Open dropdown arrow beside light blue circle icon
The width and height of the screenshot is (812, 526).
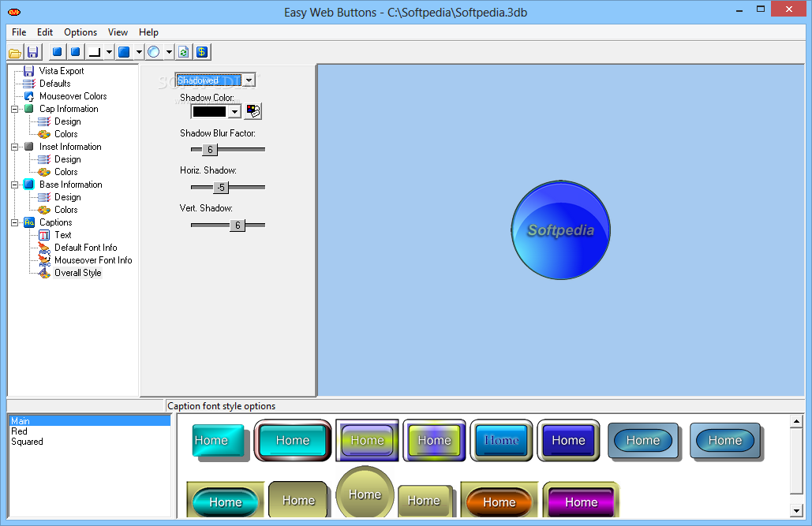click(x=169, y=52)
